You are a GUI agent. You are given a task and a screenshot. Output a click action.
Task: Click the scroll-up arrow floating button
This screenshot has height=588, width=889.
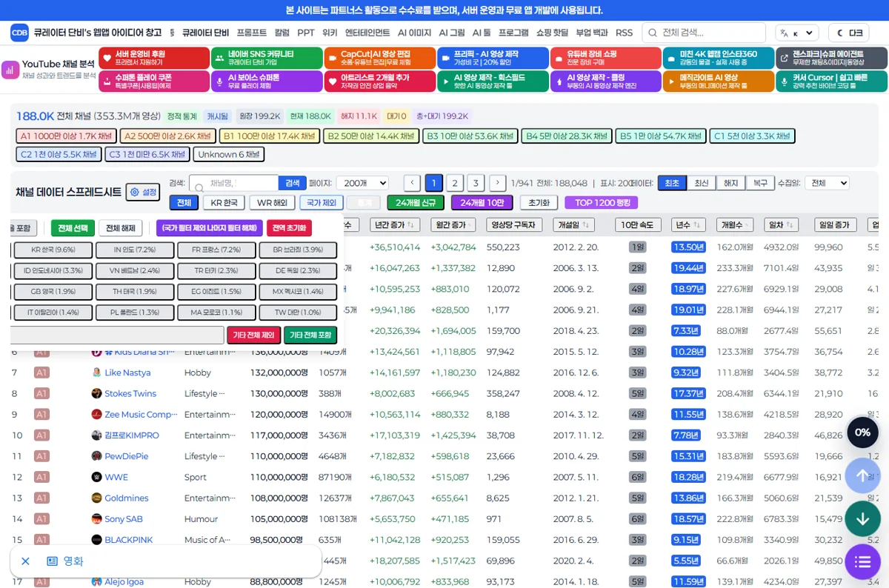pyautogui.click(x=862, y=475)
